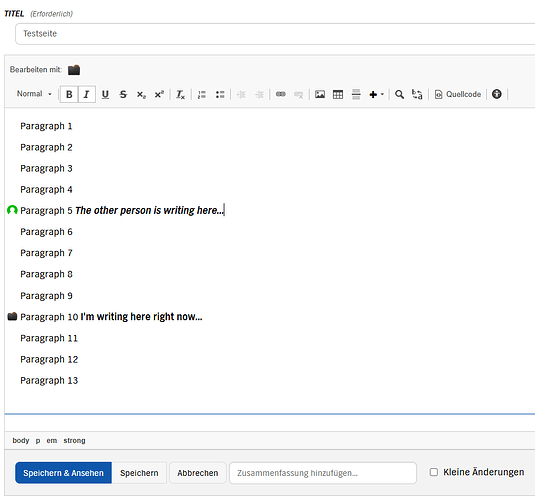
Task: Remove formatting with the Tx icon
Action: click(180, 94)
